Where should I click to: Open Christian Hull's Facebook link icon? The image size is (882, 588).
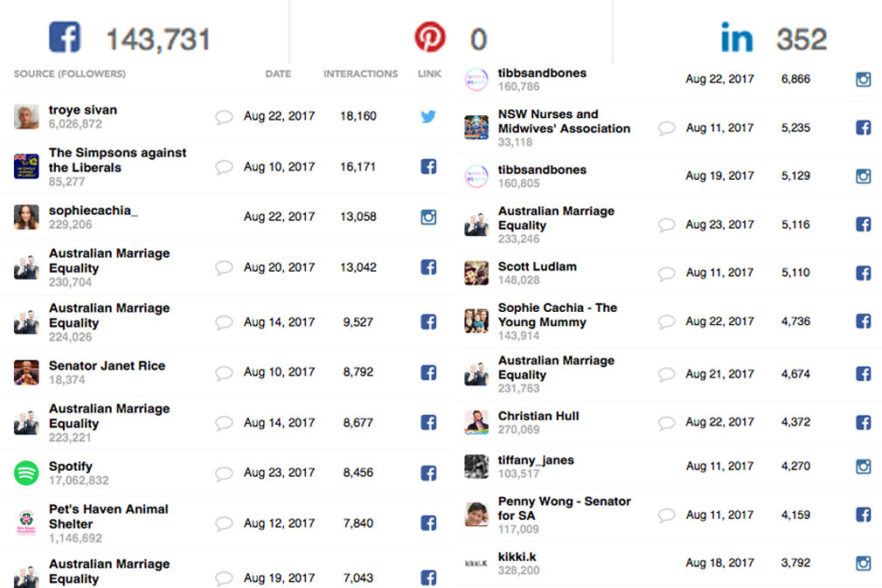pyautogui.click(x=864, y=422)
